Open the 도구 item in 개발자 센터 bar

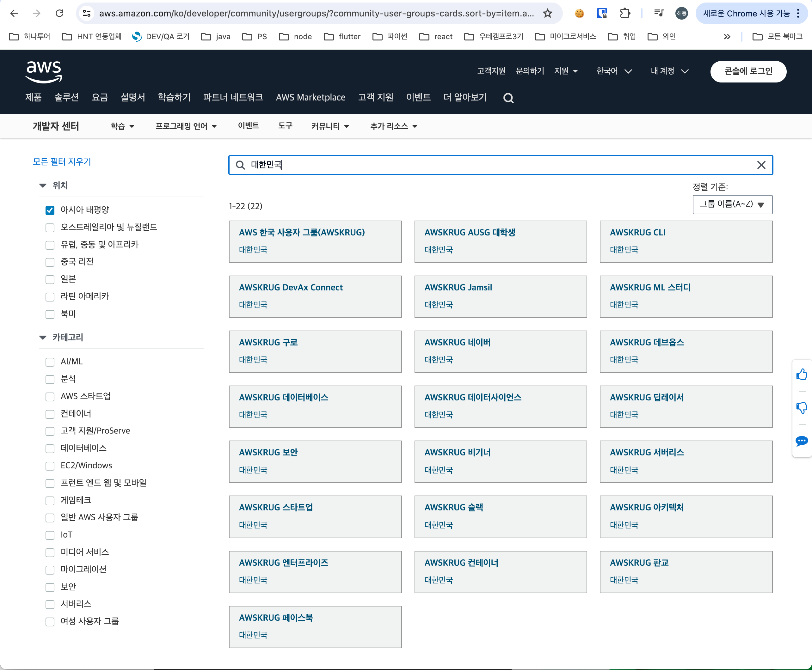tap(285, 126)
